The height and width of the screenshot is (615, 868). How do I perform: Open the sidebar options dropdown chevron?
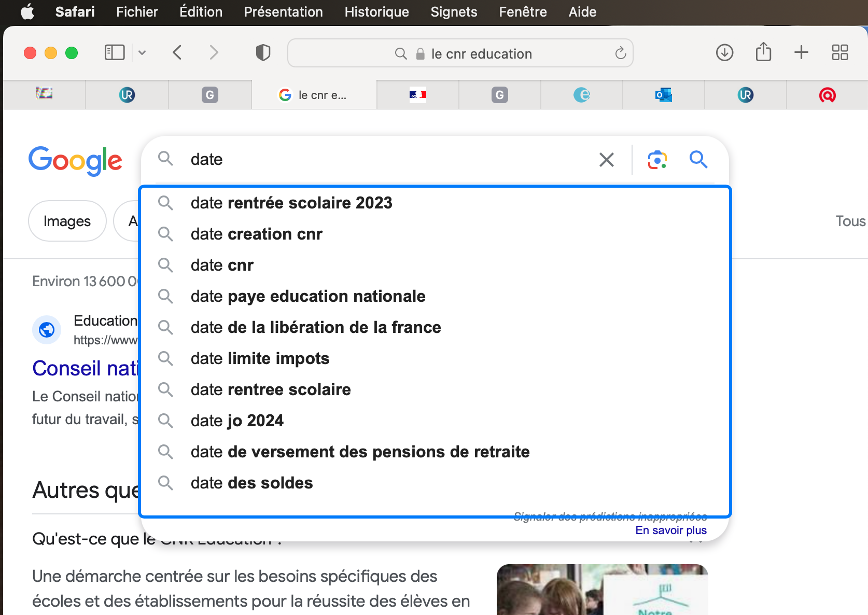click(x=142, y=52)
